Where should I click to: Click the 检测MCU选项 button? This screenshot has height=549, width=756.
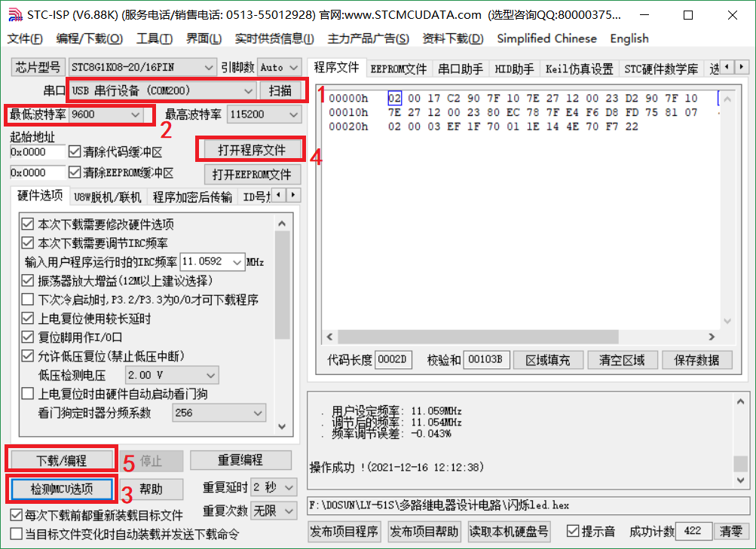(x=62, y=490)
